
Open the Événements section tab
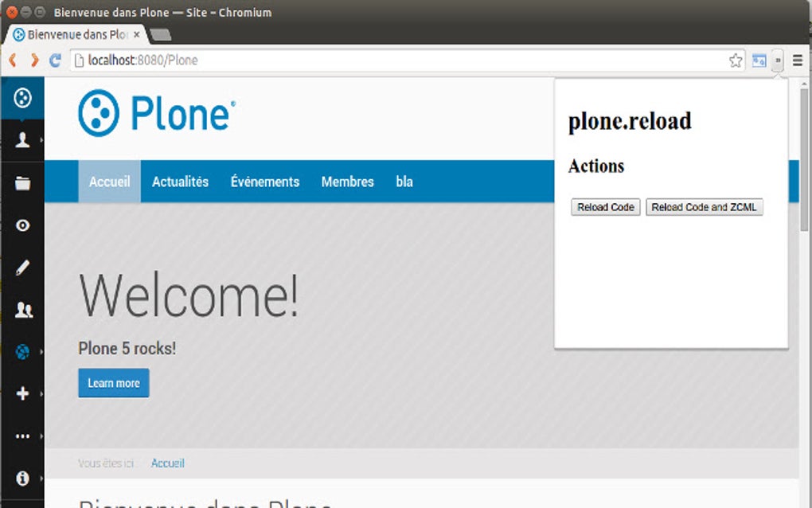point(264,182)
